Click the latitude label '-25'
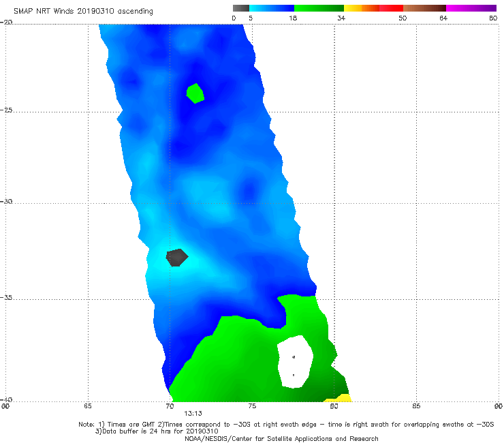 6,110
